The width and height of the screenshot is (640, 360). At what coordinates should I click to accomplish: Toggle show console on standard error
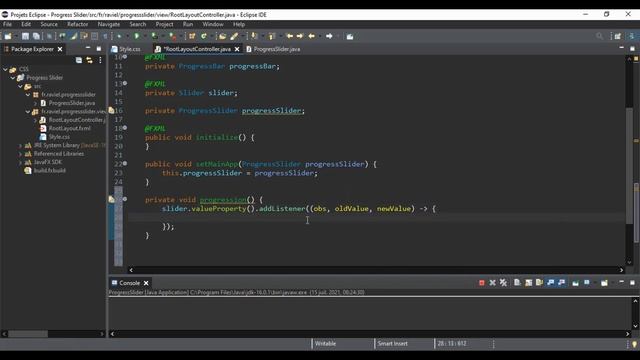coord(562,282)
